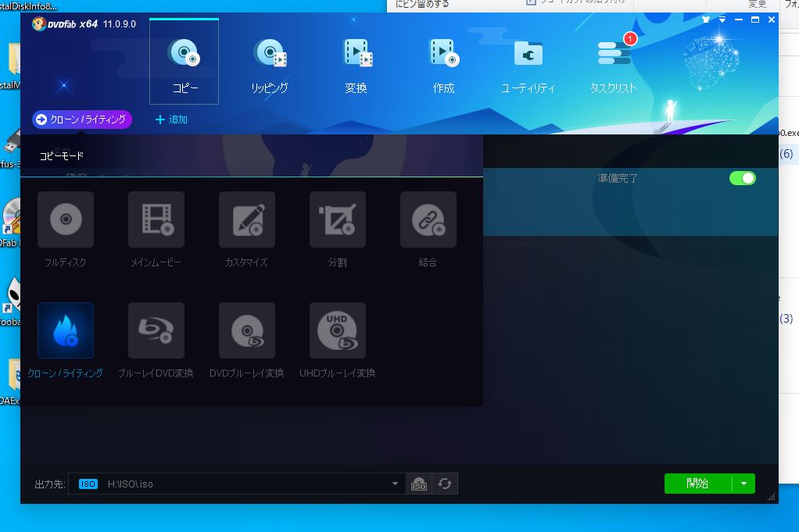Viewport: 799px width, 532px height.
Task: Choose the ブルーレイDVD変換 mode icon
Action: click(156, 330)
